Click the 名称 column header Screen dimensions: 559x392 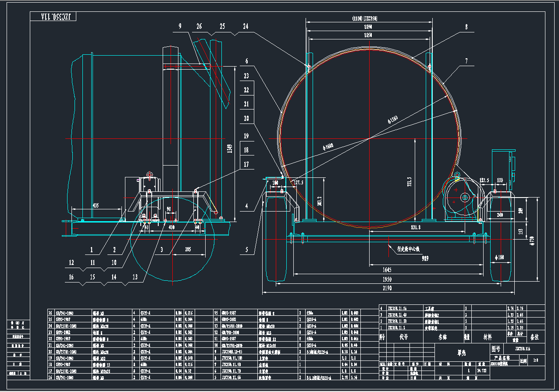pyautogui.click(x=442, y=337)
